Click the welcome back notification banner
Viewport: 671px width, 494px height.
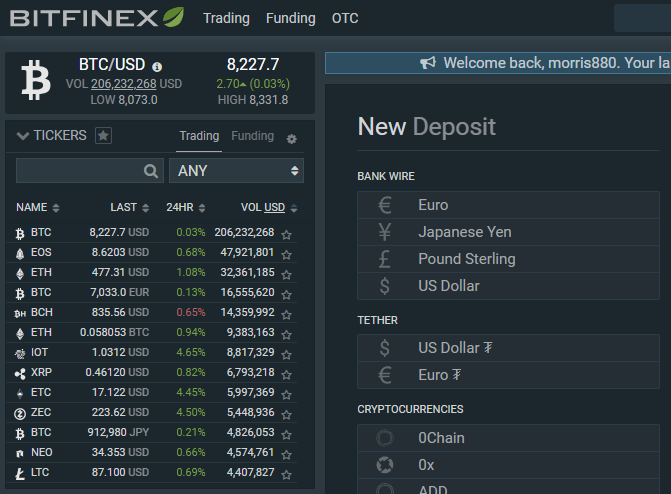click(x=498, y=63)
